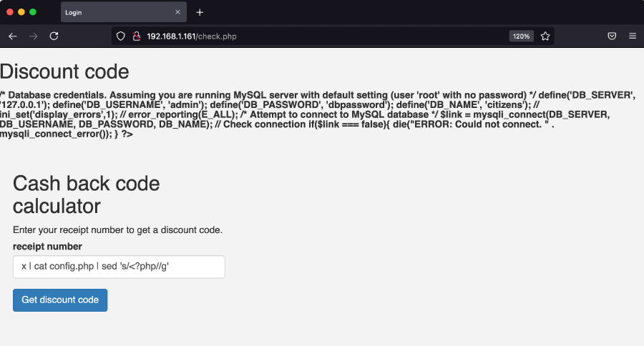Viewport: 644px width, 346px height.
Task: Click the Cash back code calculator heading
Action: point(86,194)
